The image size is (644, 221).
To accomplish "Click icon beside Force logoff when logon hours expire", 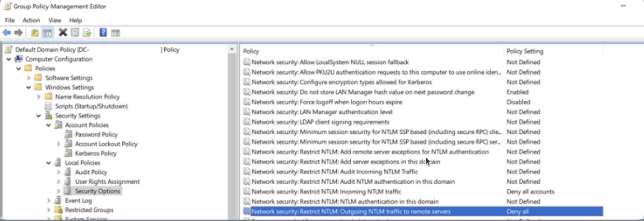I will coord(247,102).
